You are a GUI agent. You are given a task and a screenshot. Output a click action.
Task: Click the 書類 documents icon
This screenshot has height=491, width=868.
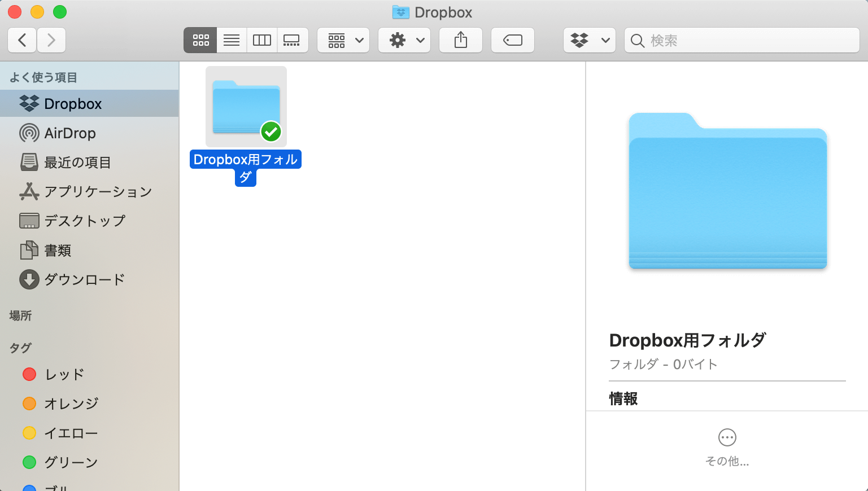point(29,250)
